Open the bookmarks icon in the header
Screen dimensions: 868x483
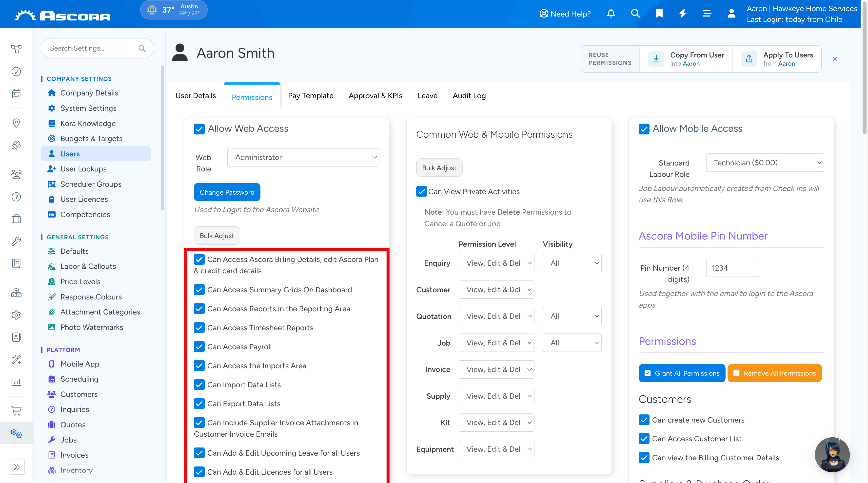pyautogui.click(x=659, y=14)
